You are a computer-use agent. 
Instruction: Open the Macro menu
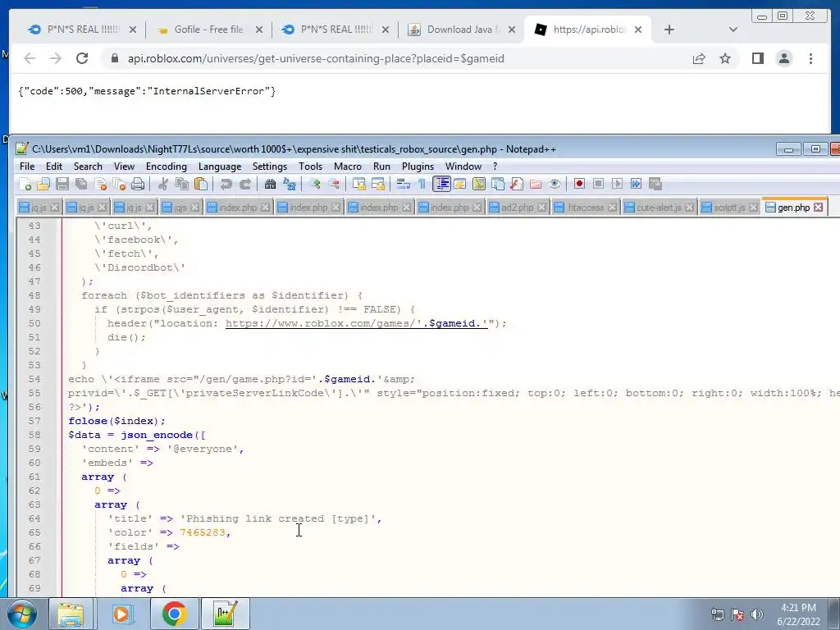coord(348,167)
